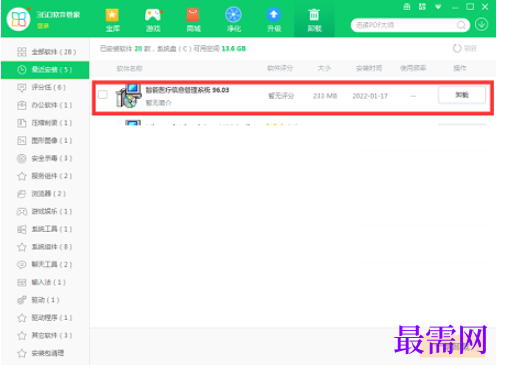Image resolution: width=506 pixels, height=371 pixels.
Task: Click the 刷新 refresh button
Action: [465, 49]
